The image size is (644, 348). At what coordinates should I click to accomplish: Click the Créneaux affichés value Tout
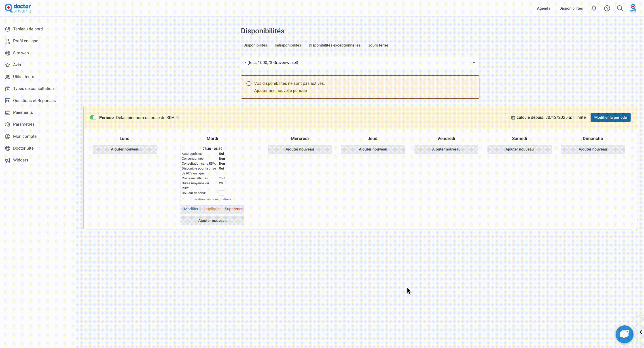click(222, 178)
